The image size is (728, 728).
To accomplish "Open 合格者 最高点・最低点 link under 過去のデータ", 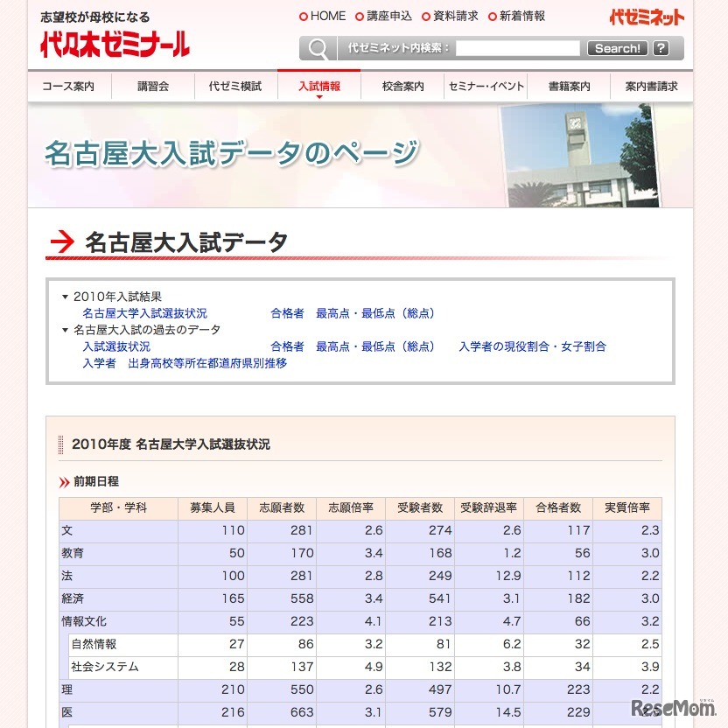I will (x=353, y=346).
